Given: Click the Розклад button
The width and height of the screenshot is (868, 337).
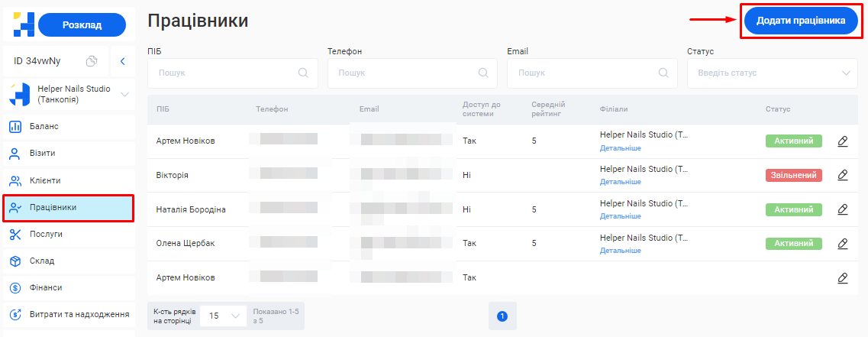Looking at the screenshot, I should click(82, 25).
